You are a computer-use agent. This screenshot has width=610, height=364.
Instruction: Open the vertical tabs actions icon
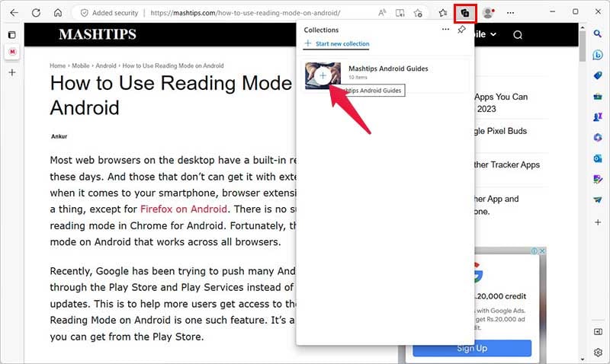tap(12, 35)
